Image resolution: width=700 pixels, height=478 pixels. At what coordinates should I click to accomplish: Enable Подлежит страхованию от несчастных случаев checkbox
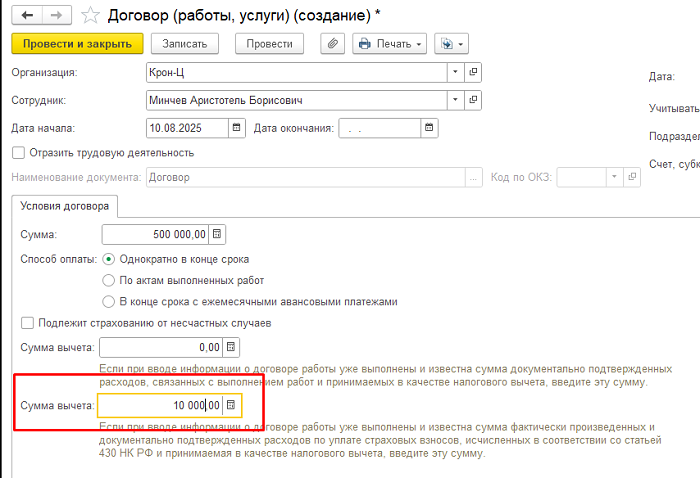click(x=27, y=323)
